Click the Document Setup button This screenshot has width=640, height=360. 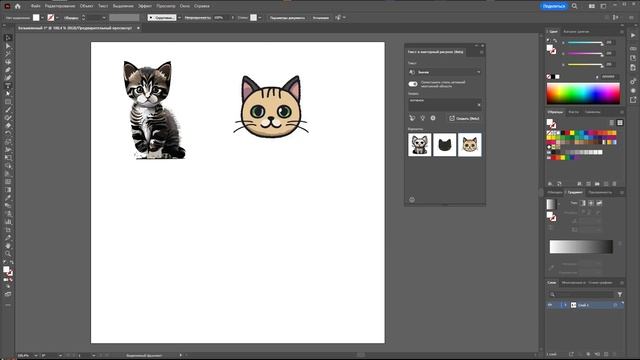[x=287, y=18]
